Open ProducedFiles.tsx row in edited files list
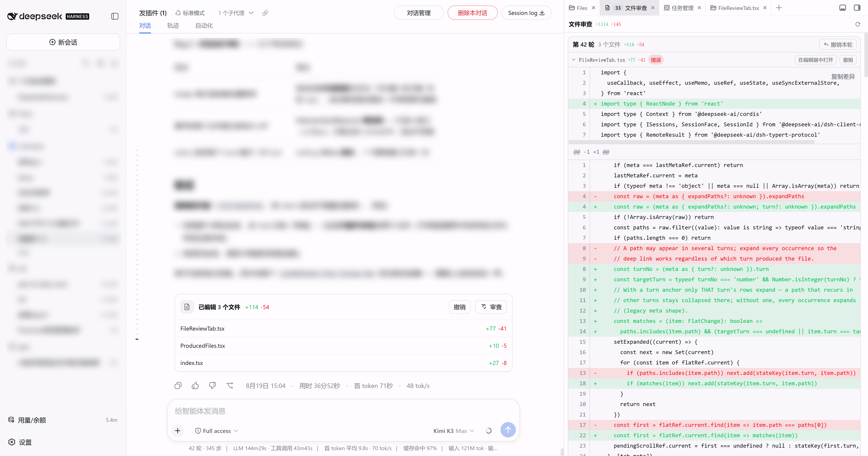This screenshot has height=456, width=868. click(343, 346)
